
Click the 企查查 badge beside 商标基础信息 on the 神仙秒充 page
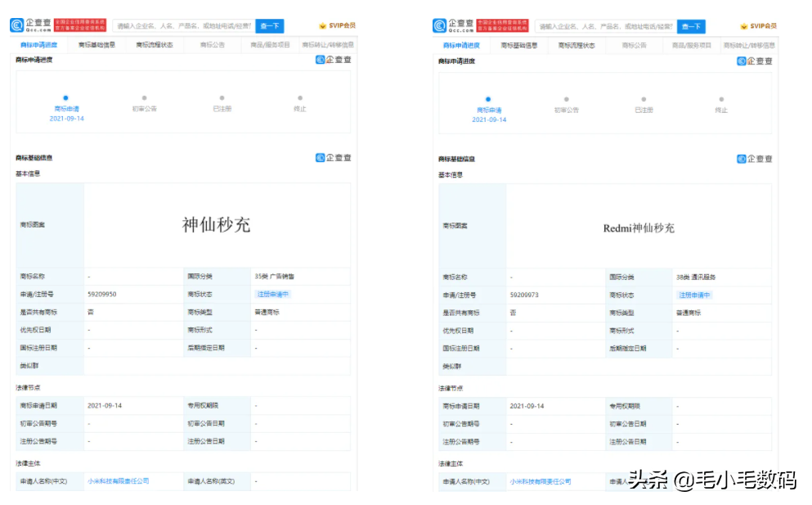(334, 158)
